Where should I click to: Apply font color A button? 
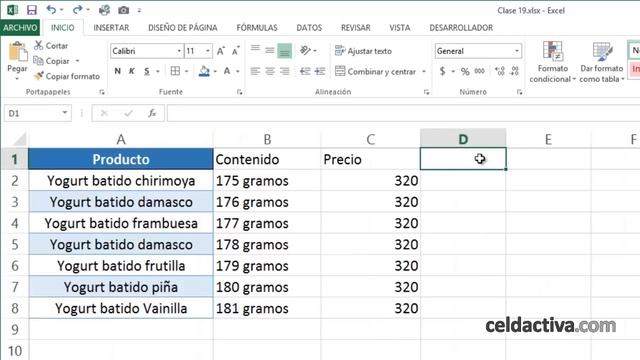227,71
